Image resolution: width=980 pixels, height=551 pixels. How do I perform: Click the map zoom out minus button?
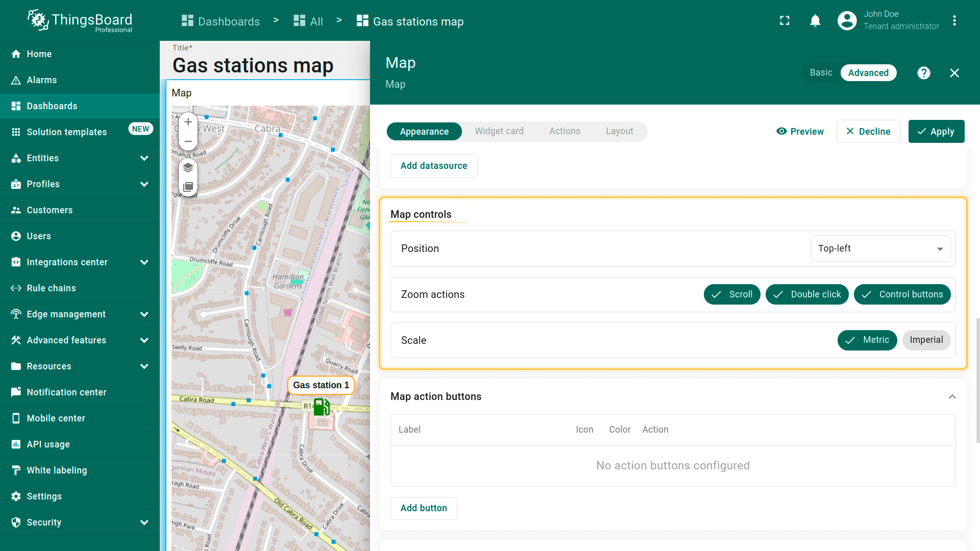point(188,141)
